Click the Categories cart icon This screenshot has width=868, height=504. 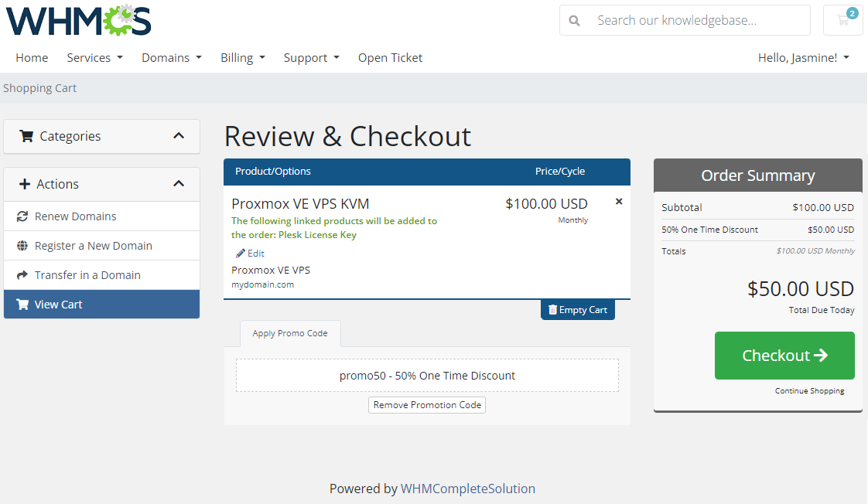pyautogui.click(x=26, y=136)
